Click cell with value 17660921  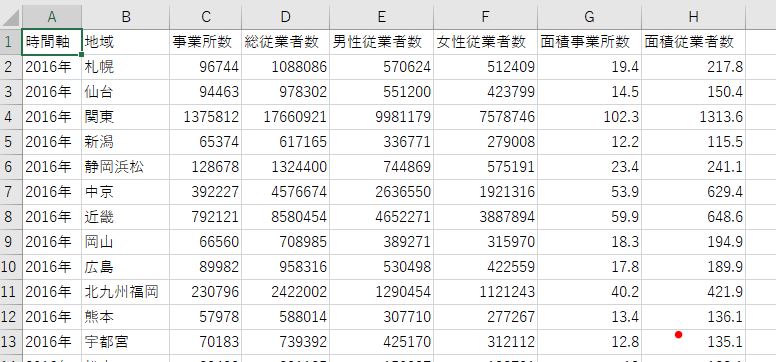pos(285,117)
